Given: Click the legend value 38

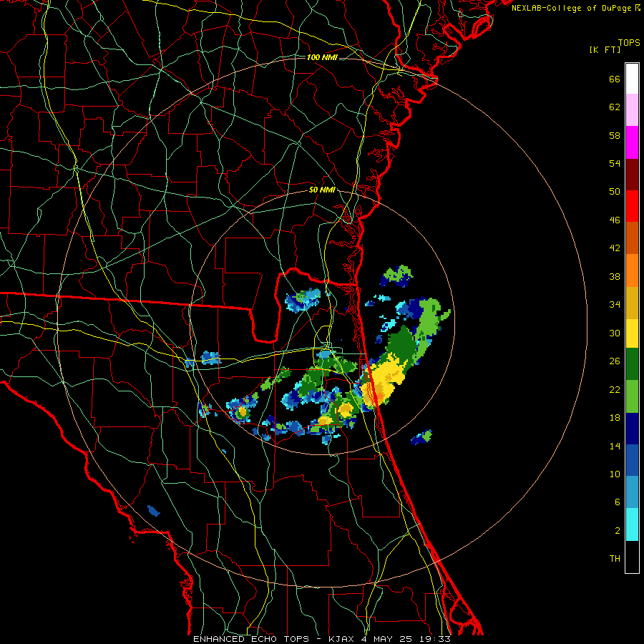Looking at the screenshot, I should 615,277.
